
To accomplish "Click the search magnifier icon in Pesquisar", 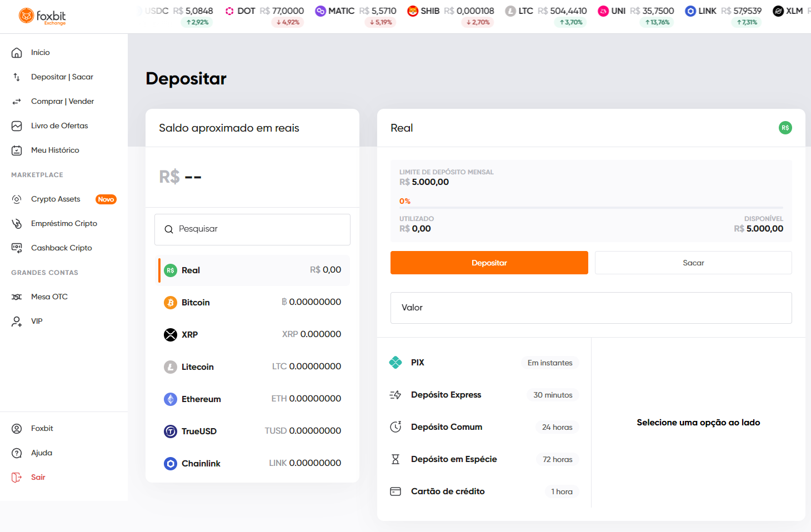I will coord(169,229).
